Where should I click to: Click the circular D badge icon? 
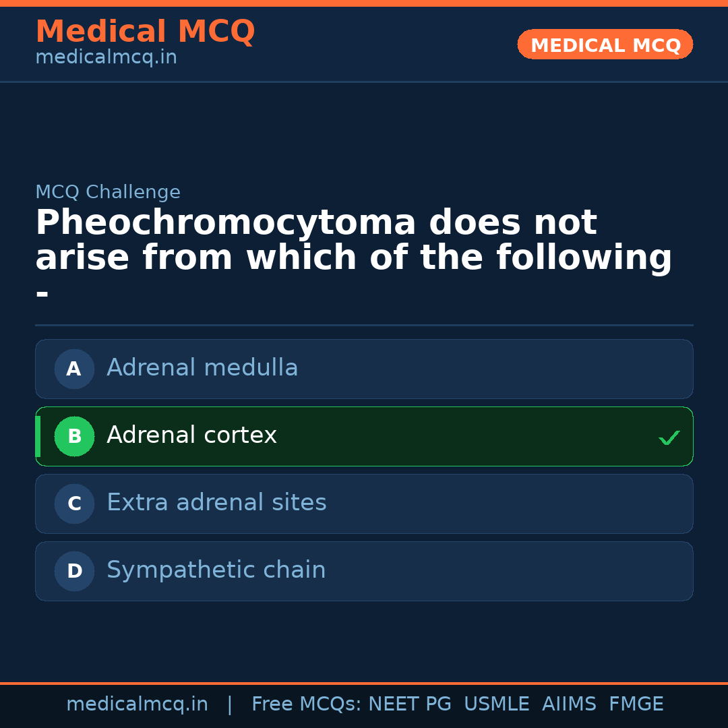pos(74,571)
